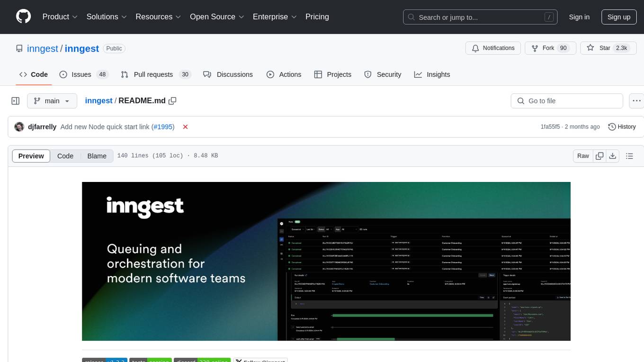Click the Raw button

(583, 156)
